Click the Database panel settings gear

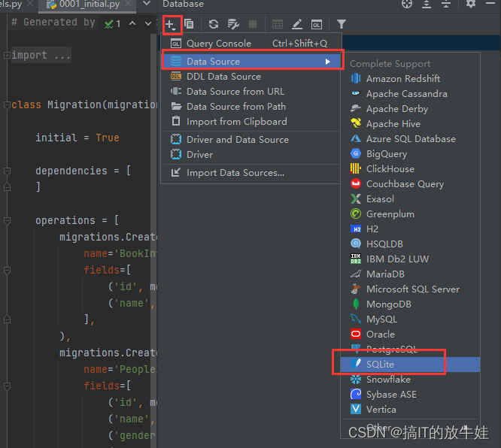(470, 4)
